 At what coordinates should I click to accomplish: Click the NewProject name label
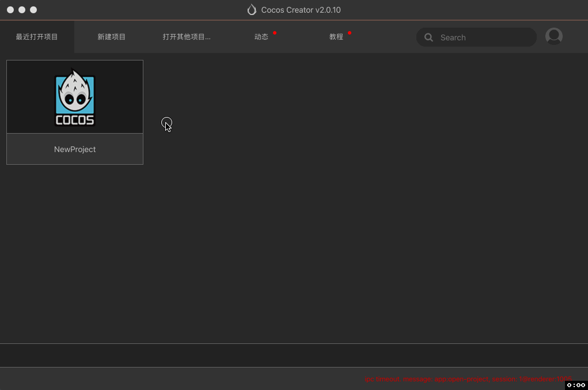tap(75, 149)
